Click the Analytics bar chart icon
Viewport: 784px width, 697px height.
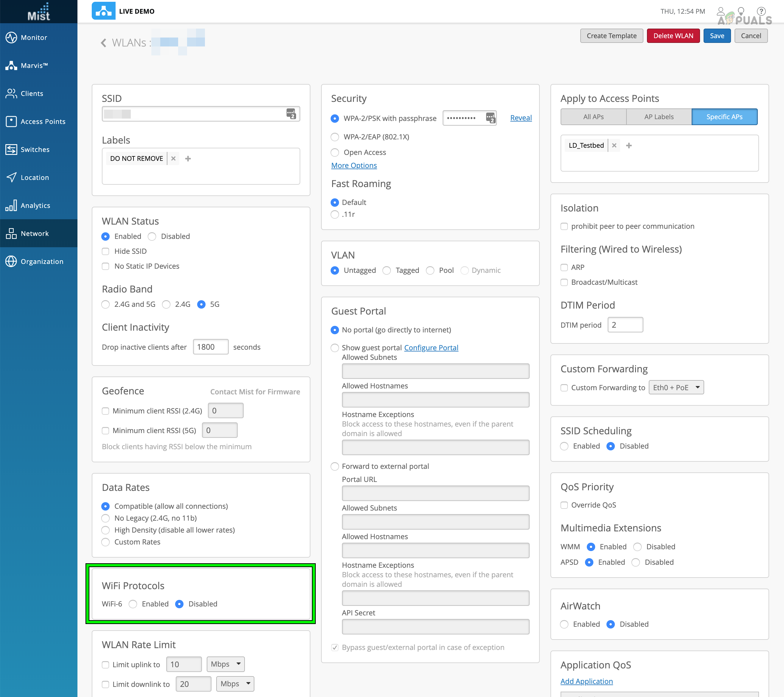tap(11, 206)
